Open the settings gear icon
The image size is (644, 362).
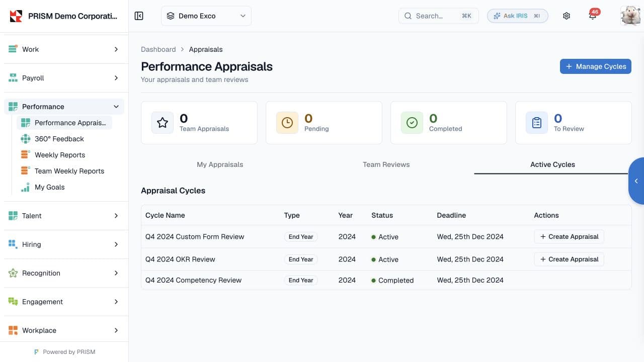pyautogui.click(x=567, y=16)
